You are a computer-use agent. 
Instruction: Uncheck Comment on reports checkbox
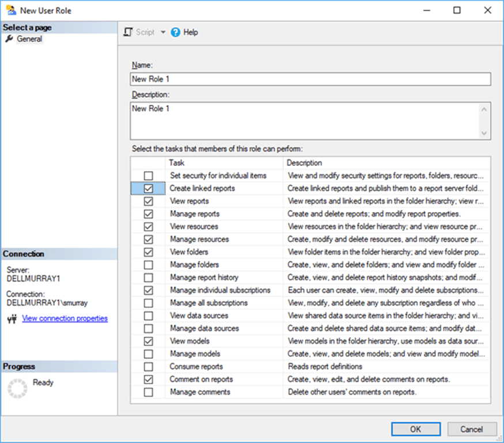point(148,380)
